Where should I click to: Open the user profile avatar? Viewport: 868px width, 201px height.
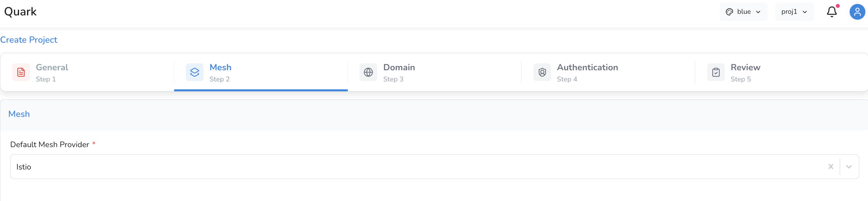click(x=857, y=12)
